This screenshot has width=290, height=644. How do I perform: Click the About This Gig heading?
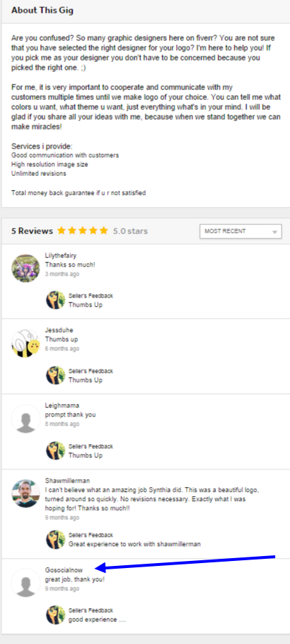(42, 11)
